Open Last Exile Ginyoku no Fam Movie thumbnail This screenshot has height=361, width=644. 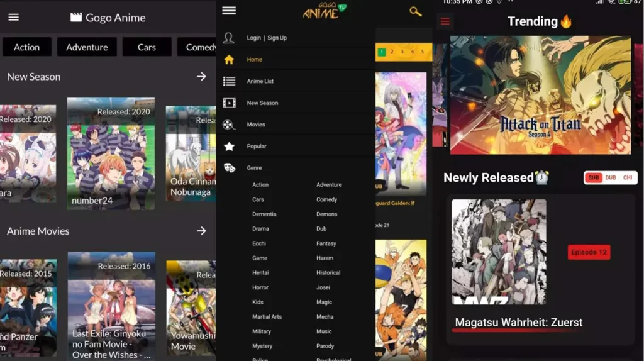coord(111,306)
